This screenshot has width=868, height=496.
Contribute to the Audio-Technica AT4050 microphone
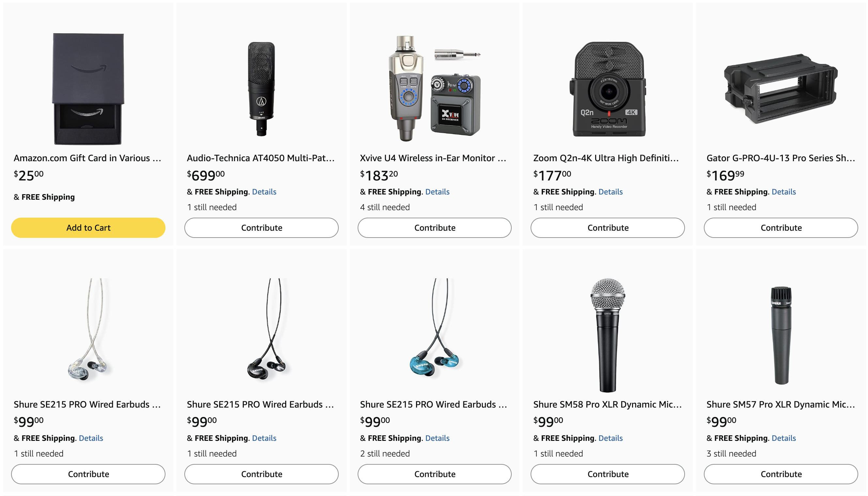261,227
